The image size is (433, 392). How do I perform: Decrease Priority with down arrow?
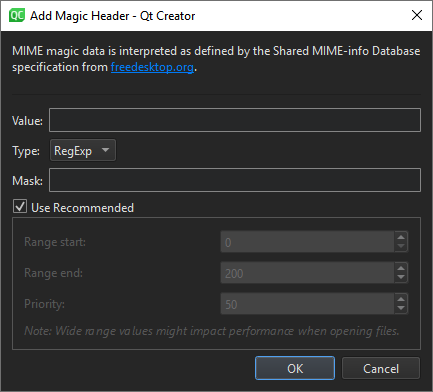pyautogui.click(x=401, y=308)
